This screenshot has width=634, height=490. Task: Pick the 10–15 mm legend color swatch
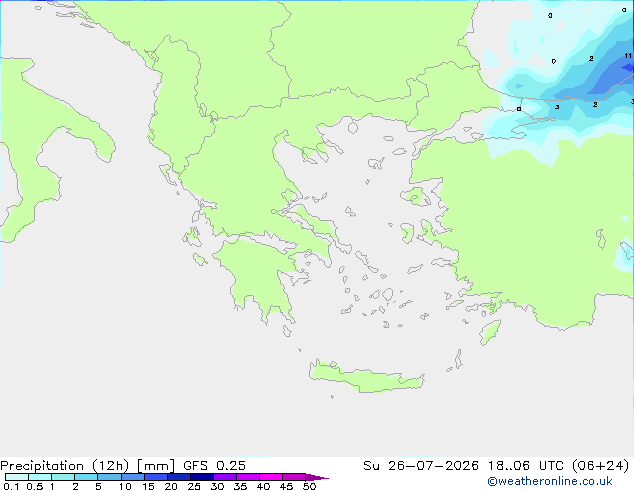132,477
